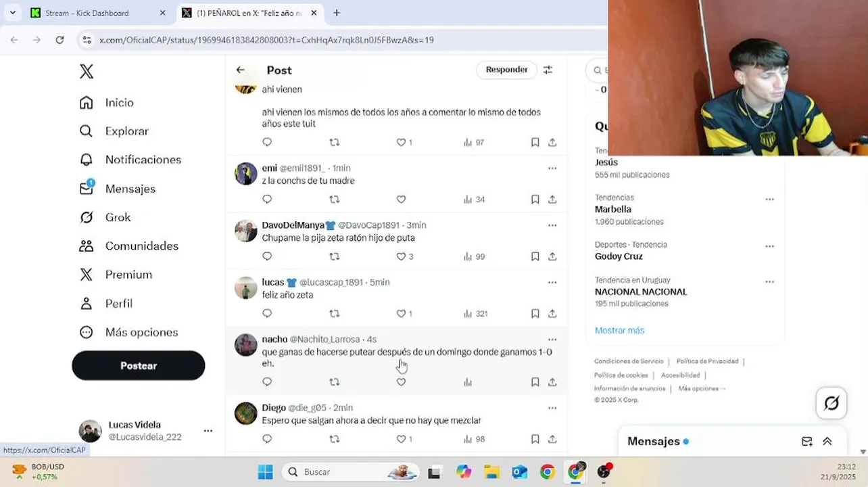Reply to emi's comment

[267, 200]
